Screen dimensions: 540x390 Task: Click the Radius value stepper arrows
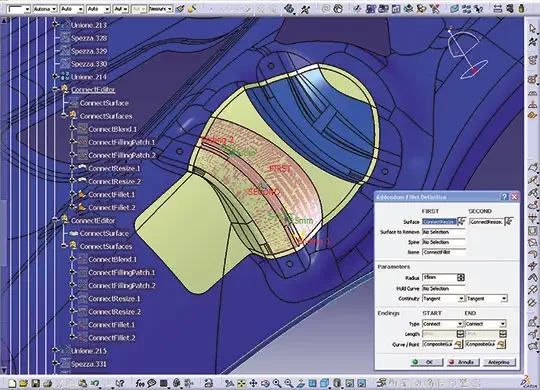461,277
